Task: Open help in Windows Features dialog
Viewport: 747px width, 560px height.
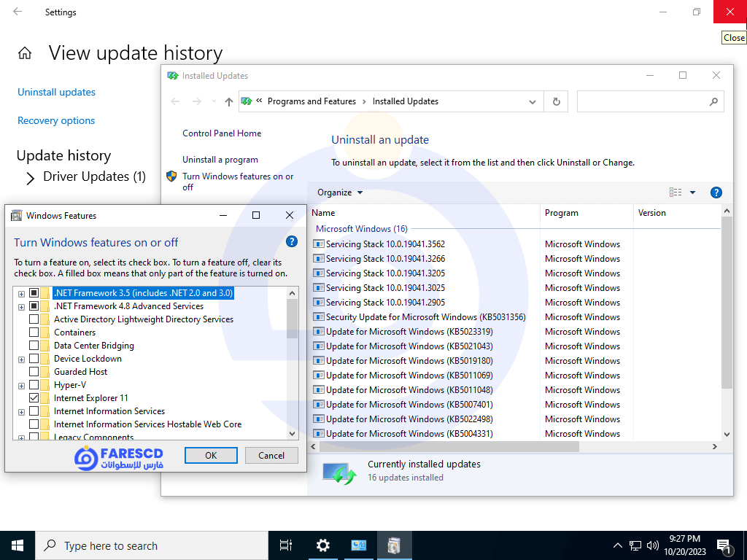Action: (292, 241)
